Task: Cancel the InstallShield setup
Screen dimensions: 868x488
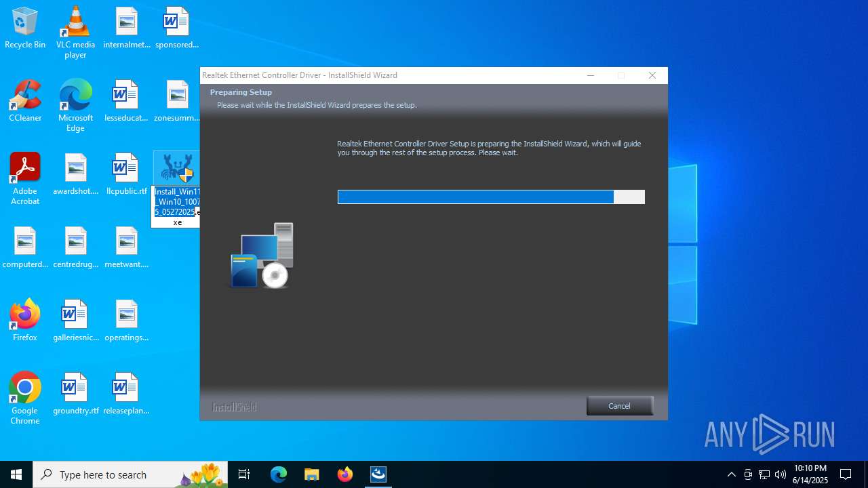Action: click(619, 406)
